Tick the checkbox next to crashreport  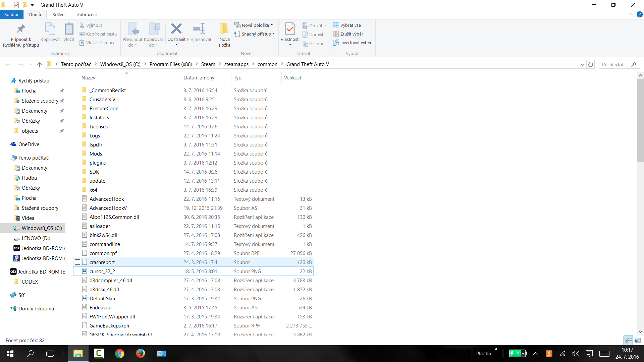tap(77, 262)
